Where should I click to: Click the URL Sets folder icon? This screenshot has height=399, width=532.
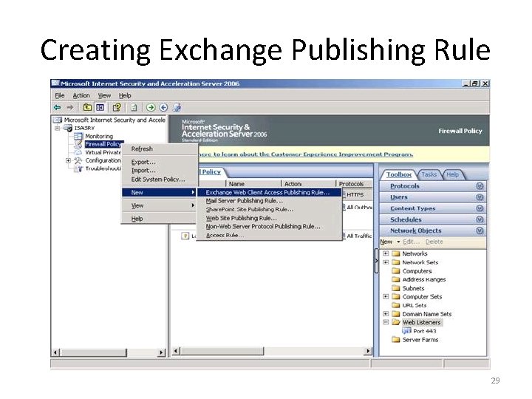click(395, 305)
